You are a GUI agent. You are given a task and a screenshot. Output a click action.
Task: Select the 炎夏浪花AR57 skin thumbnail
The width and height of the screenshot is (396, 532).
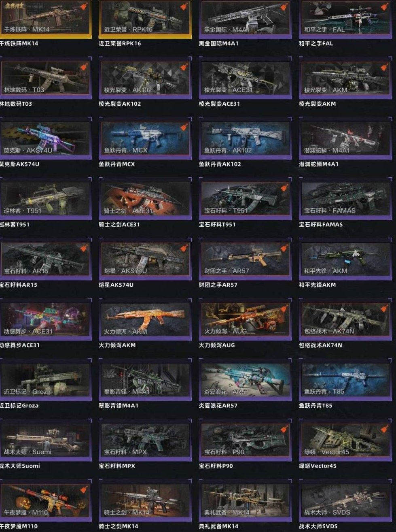click(245, 380)
